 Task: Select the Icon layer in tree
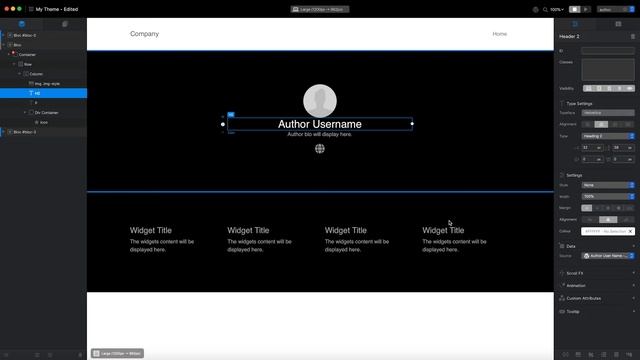click(43, 122)
